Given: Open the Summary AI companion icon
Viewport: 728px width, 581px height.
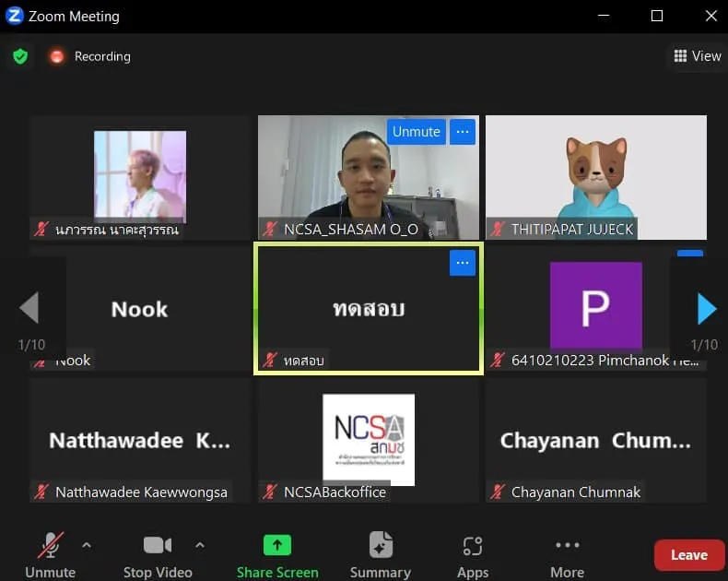Looking at the screenshot, I should (380, 545).
